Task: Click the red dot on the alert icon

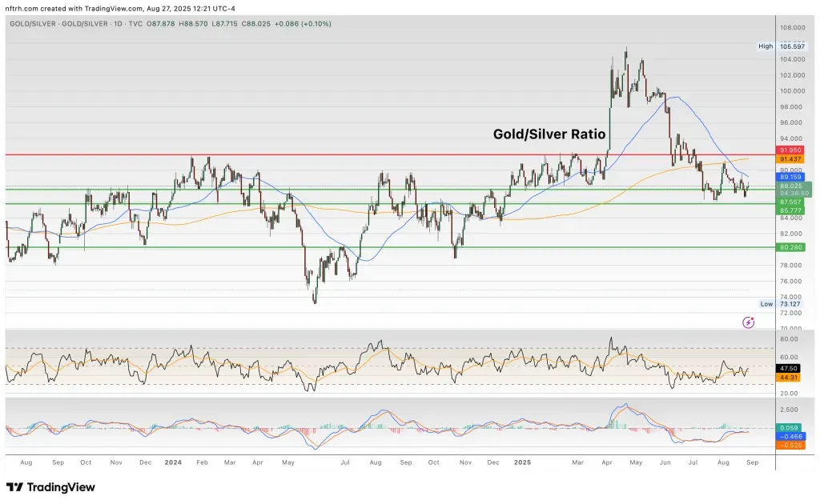Action: click(x=754, y=318)
